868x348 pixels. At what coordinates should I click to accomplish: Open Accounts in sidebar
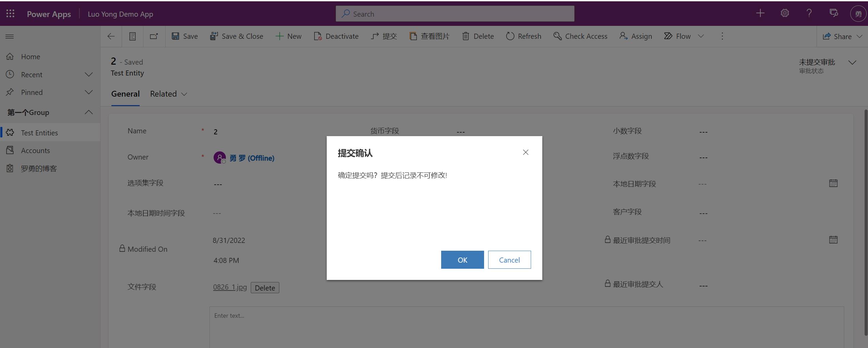[50, 150]
